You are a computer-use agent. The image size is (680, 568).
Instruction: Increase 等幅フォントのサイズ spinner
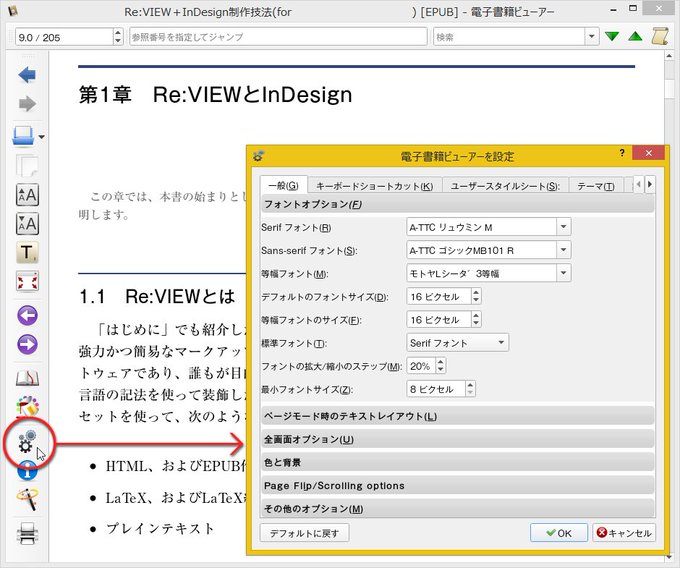476,316
